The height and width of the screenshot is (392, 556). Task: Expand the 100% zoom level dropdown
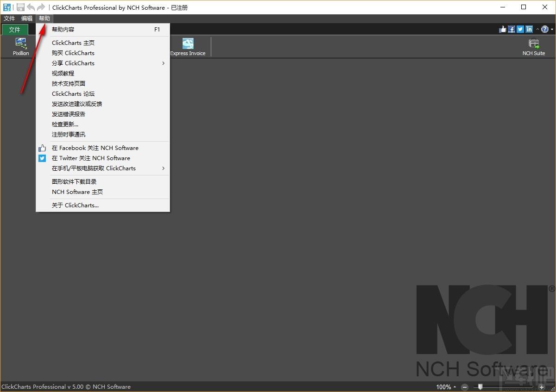tap(455, 387)
